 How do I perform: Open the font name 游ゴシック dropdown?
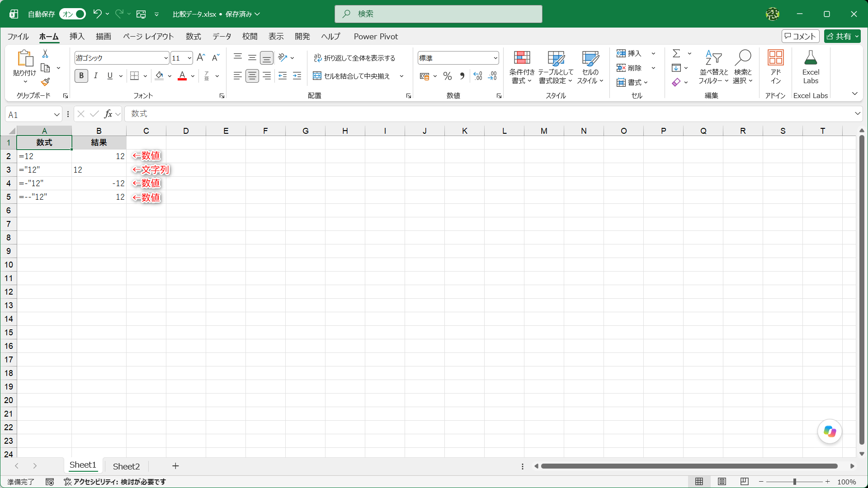pyautogui.click(x=166, y=58)
